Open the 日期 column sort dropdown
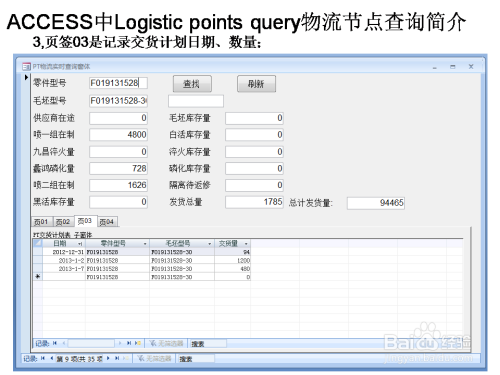This screenshot has height=375, width=500. pos(80,244)
